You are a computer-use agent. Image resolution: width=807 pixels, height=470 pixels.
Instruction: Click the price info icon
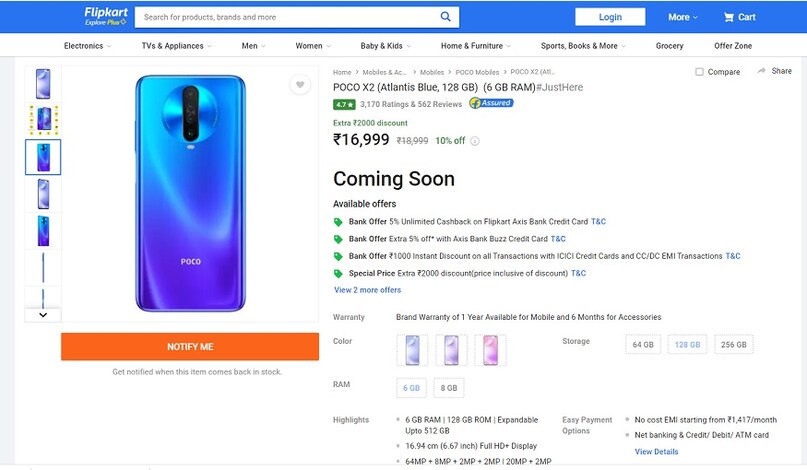point(475,141)
